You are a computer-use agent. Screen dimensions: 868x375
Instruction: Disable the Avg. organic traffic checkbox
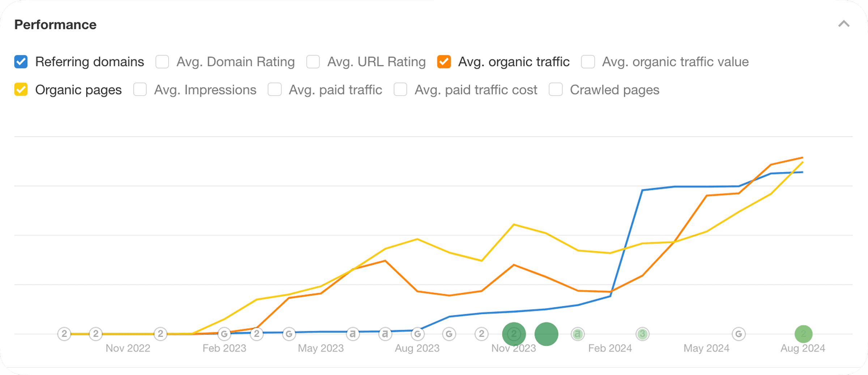(444, 62)
